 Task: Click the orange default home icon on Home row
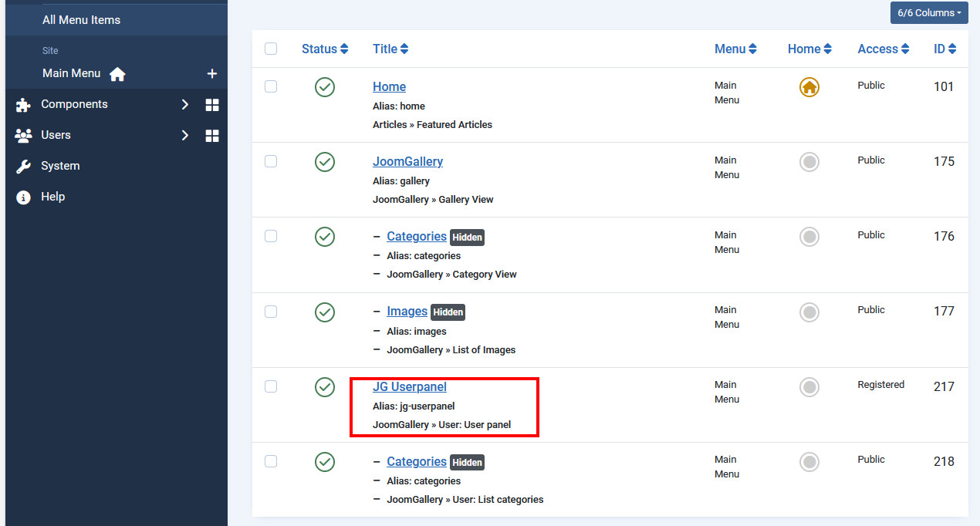809,87
